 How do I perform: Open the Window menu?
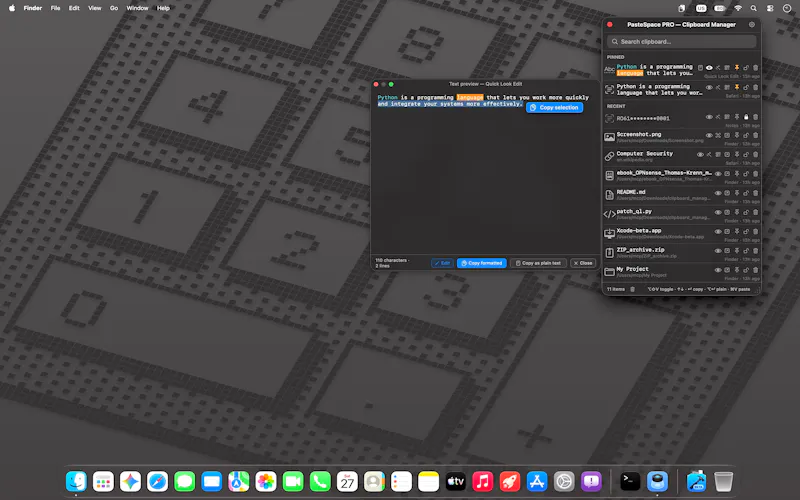click(137, 8)
